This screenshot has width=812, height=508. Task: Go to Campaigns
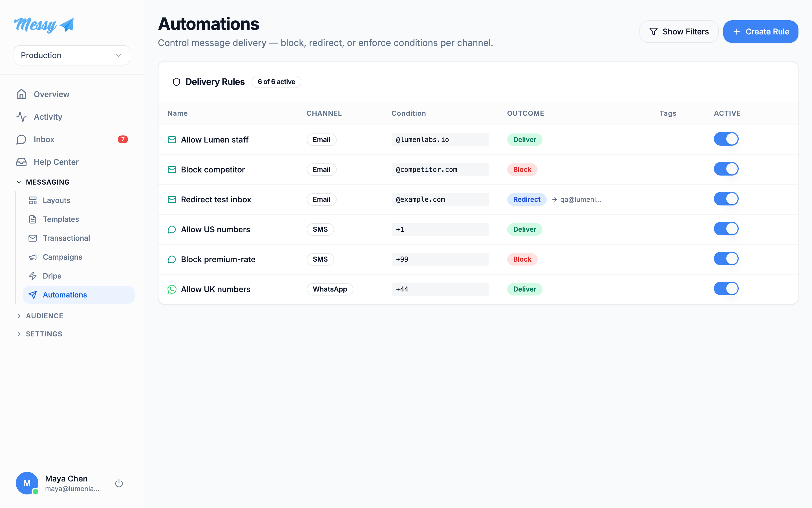pyautogui.click(x=78, y=257)
